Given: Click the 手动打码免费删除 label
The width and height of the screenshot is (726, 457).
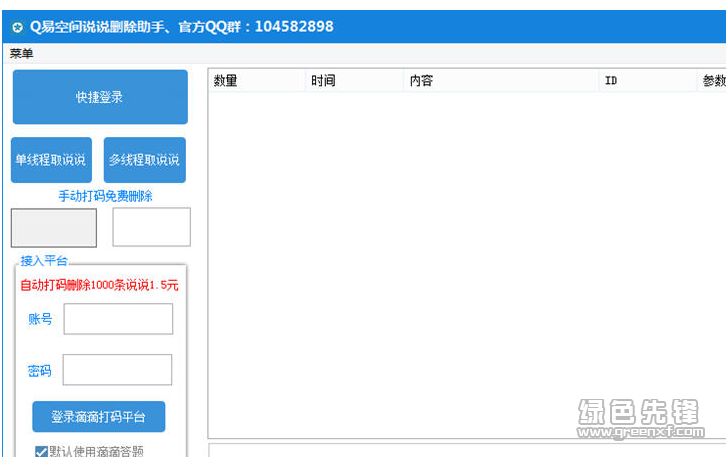Looking at the screenshot, I should click(105, 196).
